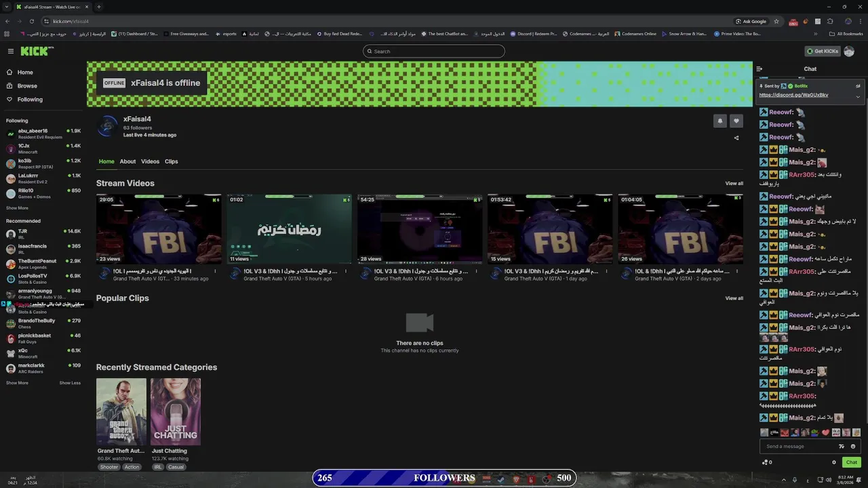
Task: Go to Home in the sidebar
Action: 25,73
